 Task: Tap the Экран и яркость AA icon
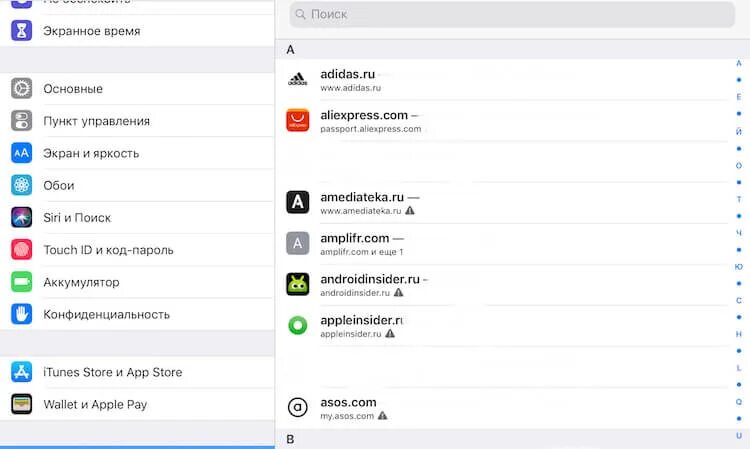tap(22, 153)
